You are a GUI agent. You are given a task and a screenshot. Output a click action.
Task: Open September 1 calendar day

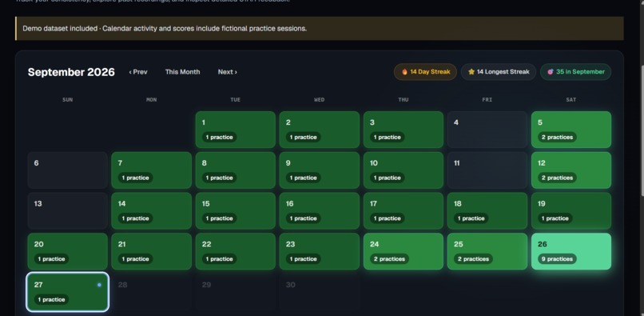click(236, 130)
